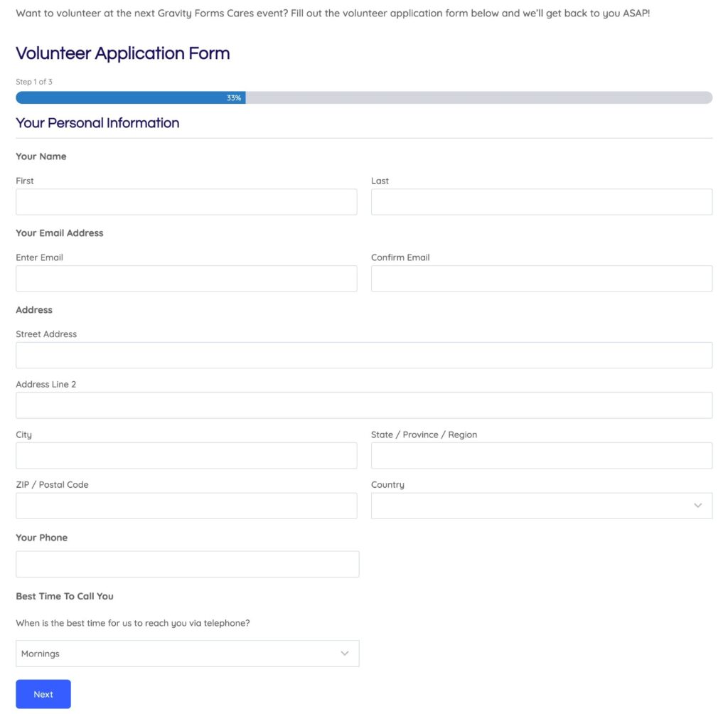Click the State / Province / Region field
The width and height of the screenshot is (728, 714).
click(x=540, y=455)
